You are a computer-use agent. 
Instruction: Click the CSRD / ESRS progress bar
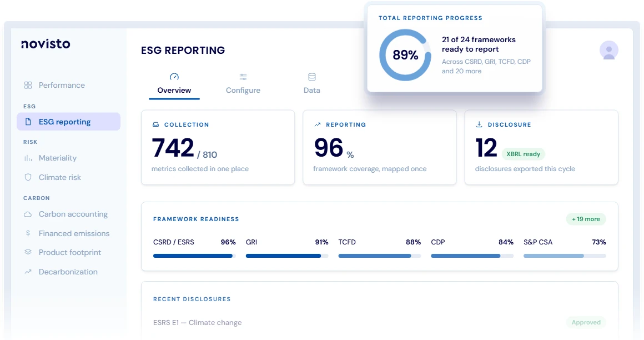tap(194, 256)
